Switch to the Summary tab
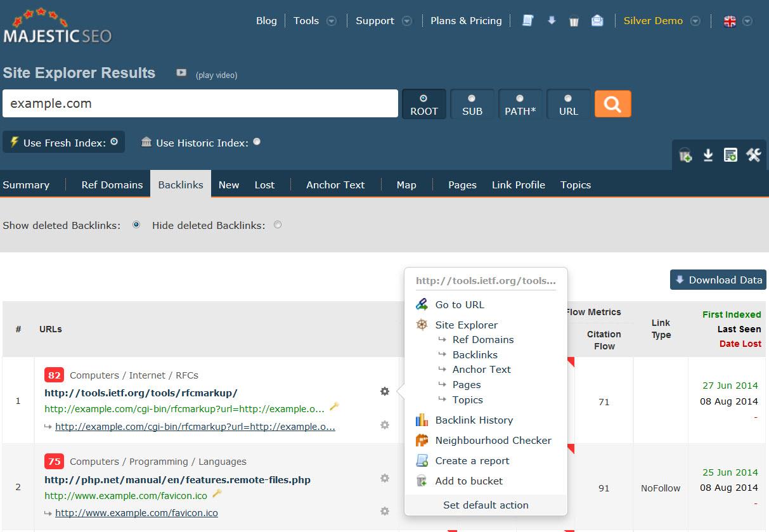This screenshot has height=532, width=769. click(x=26, y=185)
